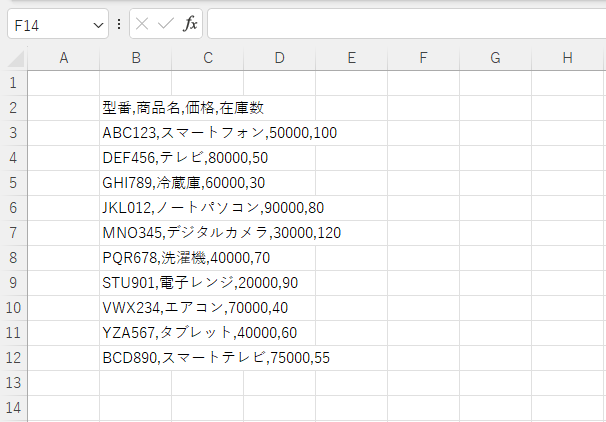Select column F header

[423, 58]
